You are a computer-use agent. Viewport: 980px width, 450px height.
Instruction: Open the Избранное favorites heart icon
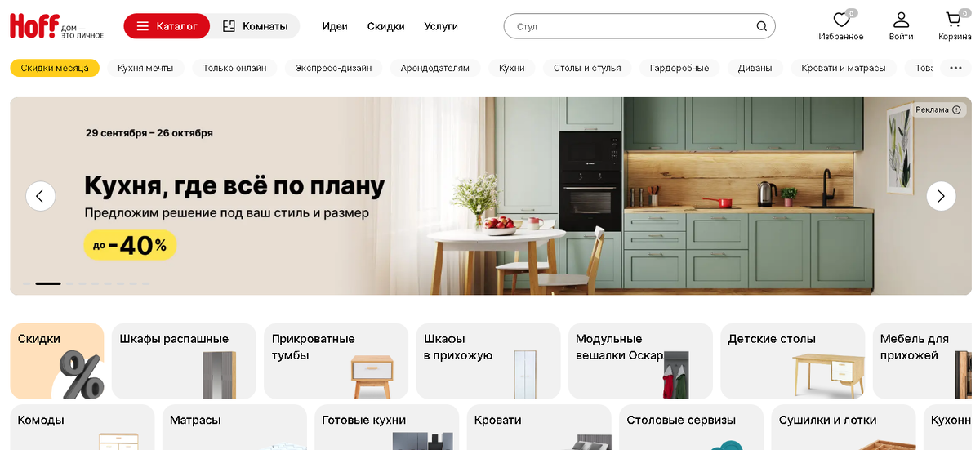(x=841, y=20)
